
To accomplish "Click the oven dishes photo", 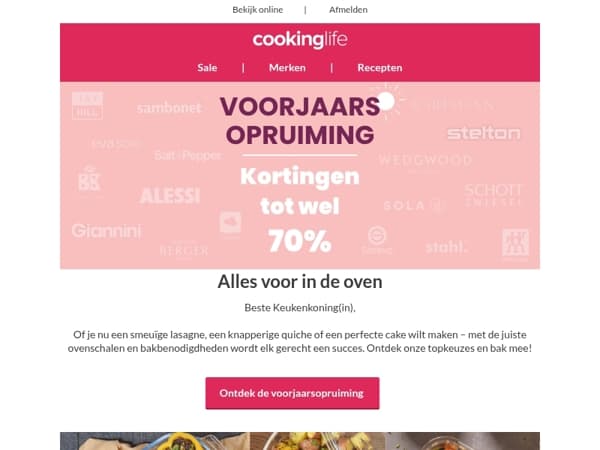I will coord(300,441).
